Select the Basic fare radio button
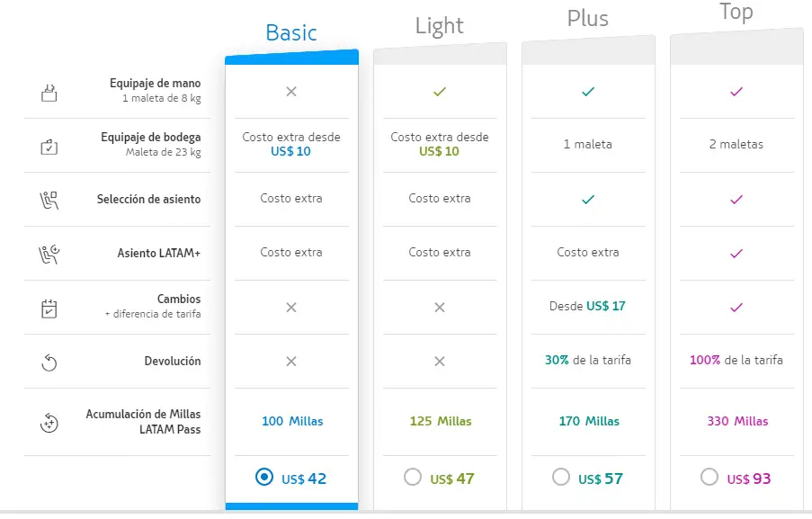Screen dimensions: 812x519 pyautogui.click(x=264, y=477)
